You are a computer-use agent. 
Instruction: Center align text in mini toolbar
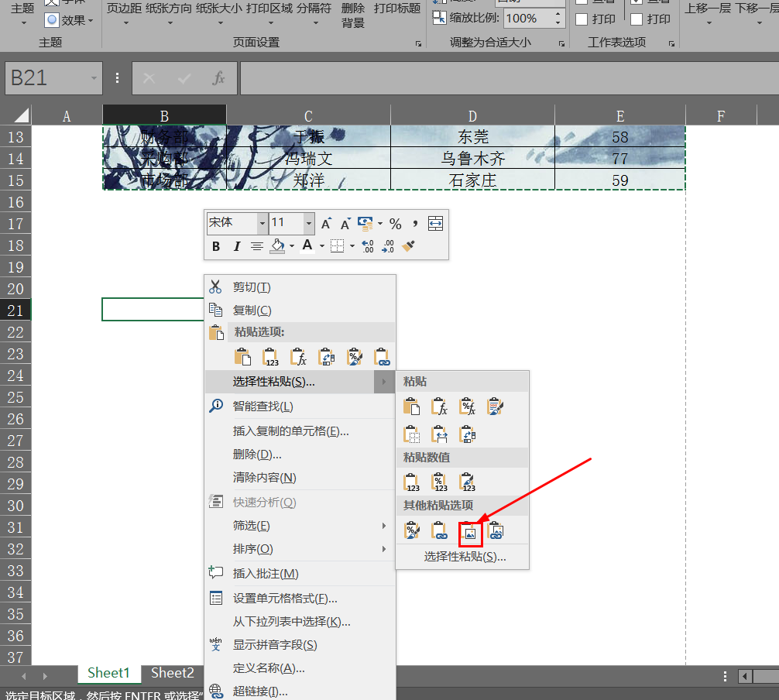(257, 246)
